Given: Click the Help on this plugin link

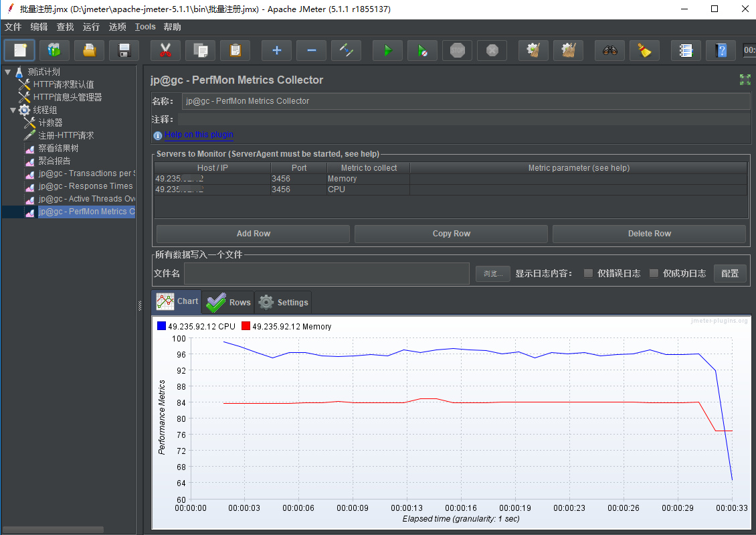Looking at the screenshot, I should point(199,135).
